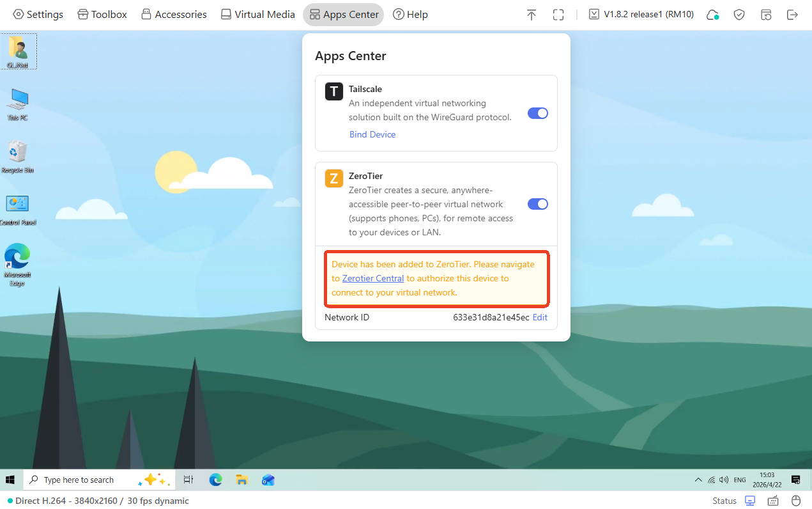Disable the Tailscale toggle
Viewport: 812px width, 509px height.
[537, 113]
